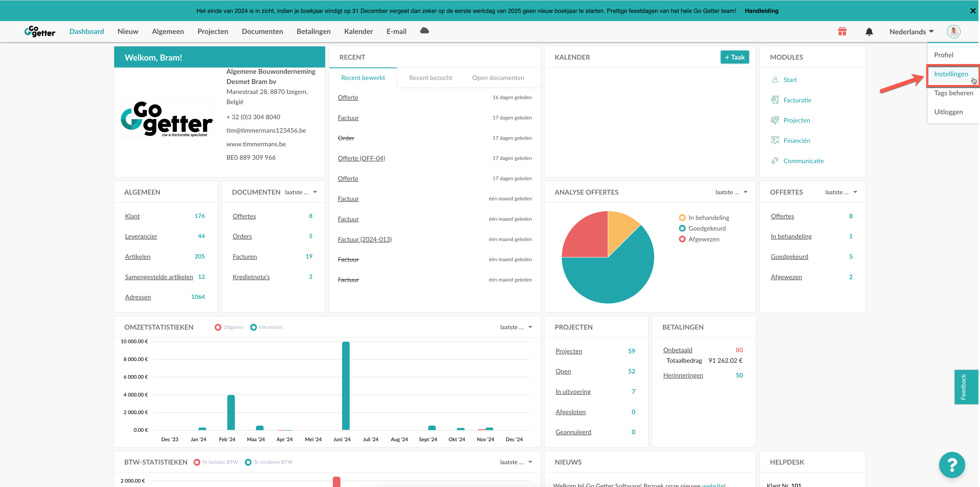Open Analyse Offertes period dropdown
980x487 pixels.
(731, 192)
